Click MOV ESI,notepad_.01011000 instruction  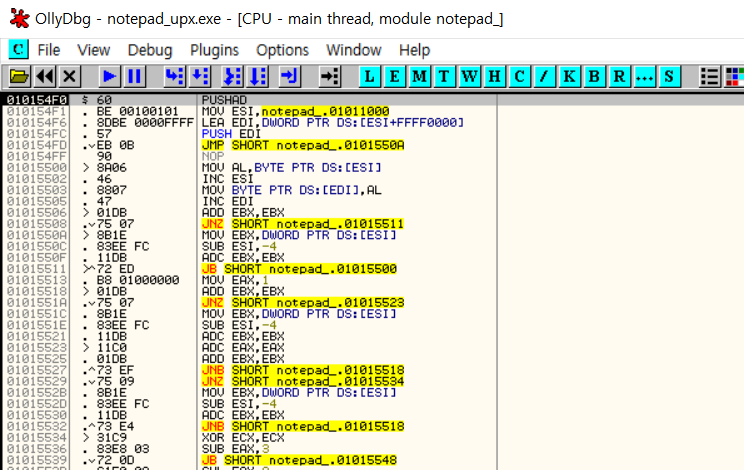pos(295,111)
